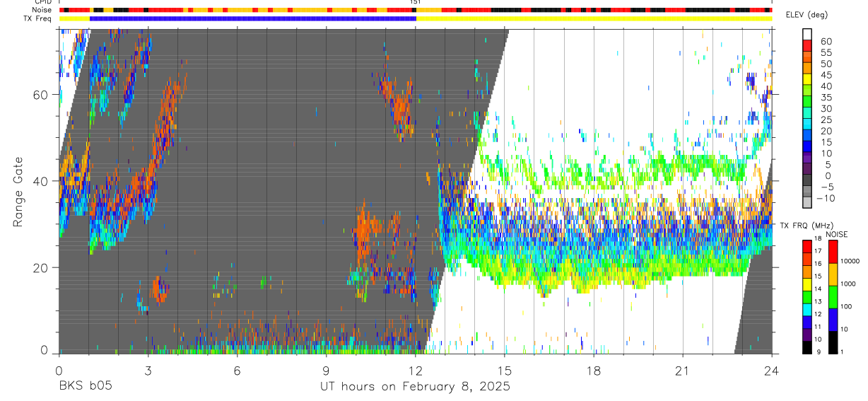Click the "NOISE" colorbar title
868x401 pixels.
[837, 235]
